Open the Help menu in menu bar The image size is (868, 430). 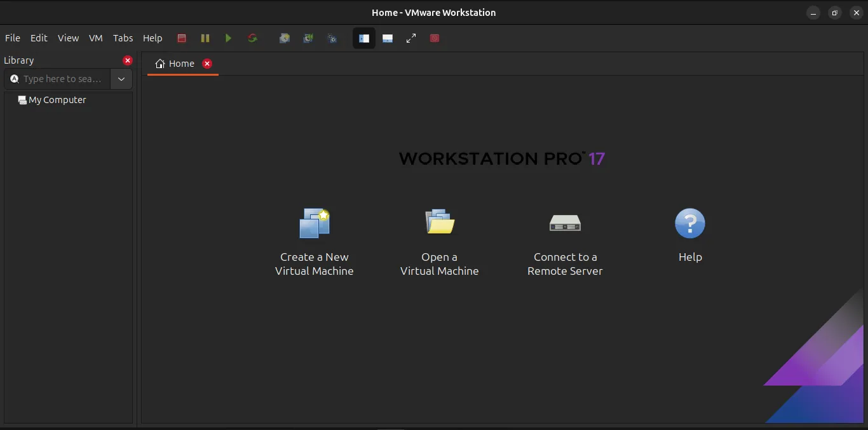point(153,38)
